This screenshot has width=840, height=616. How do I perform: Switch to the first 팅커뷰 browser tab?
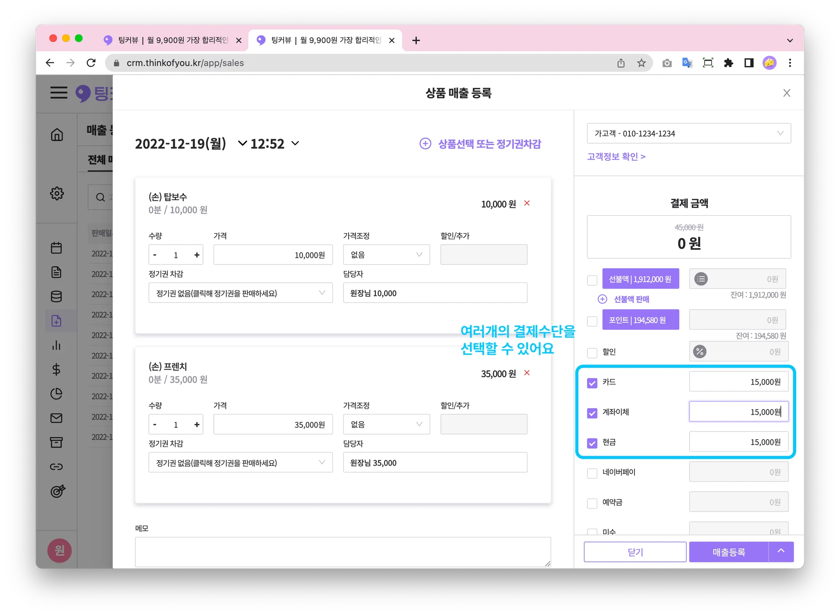click(172, 40)
